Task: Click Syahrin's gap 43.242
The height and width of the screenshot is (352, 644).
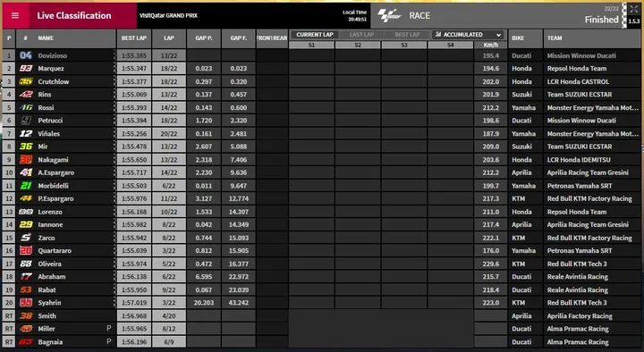Action: tap(239, 302)
